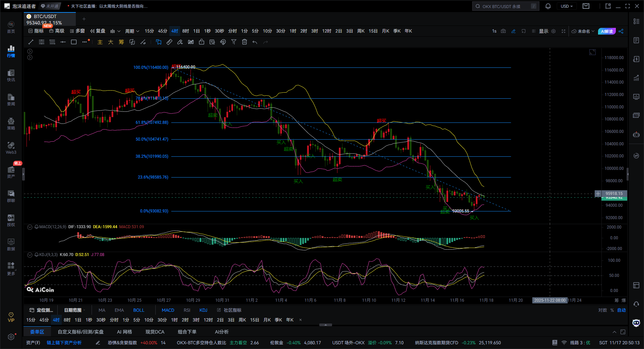Toggle the RSI indicator on
This screenshot has width=644, height=349.
[x=187, y=310]
